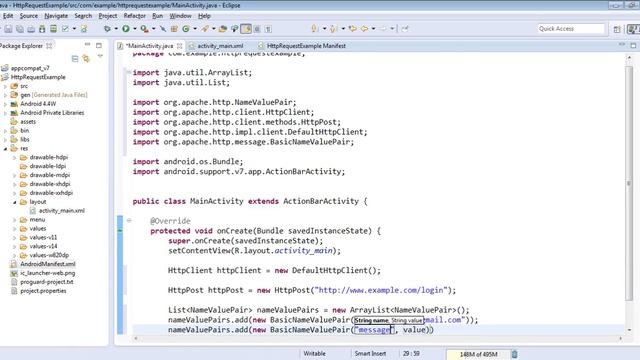Screen dimensions: 640x360
Task: Toggle Block Selection Mode icon
Action: click(x=257, y=29)
